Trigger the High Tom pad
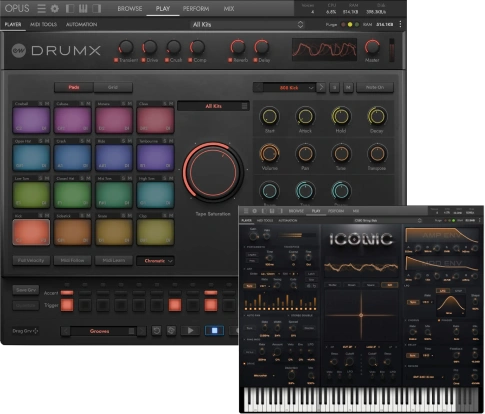The height and width of the screenshot is (414, 485). pos(155,195)
